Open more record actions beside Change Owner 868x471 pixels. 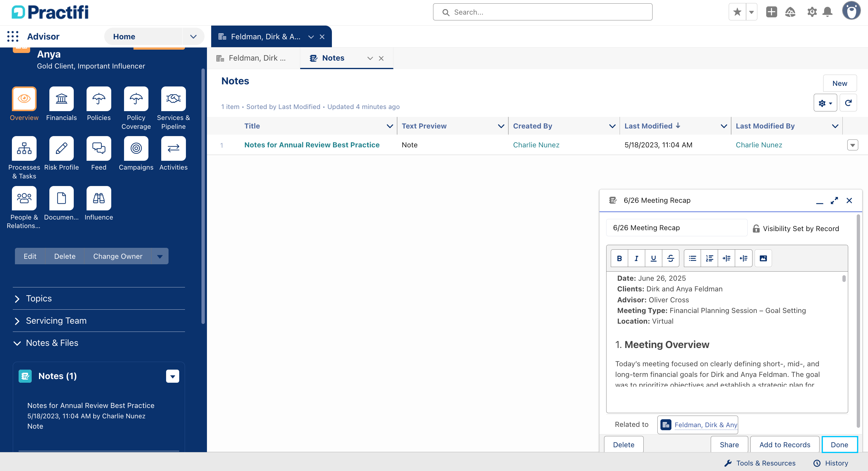point(160,256)
